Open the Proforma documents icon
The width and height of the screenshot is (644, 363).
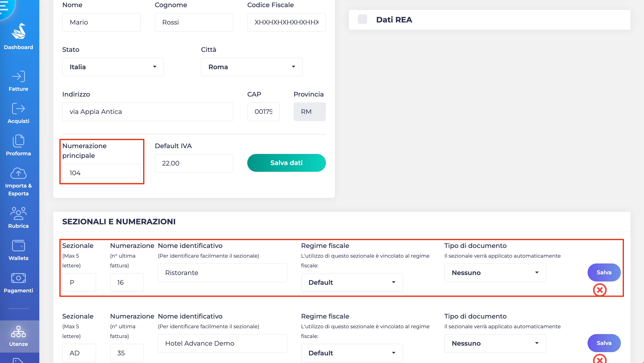click(x=19, y=141)
